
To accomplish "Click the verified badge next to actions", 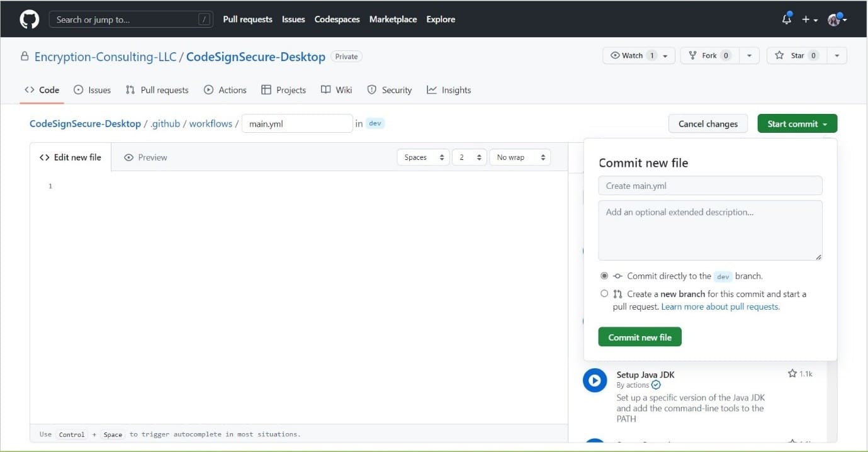I will tap(656, 385).
